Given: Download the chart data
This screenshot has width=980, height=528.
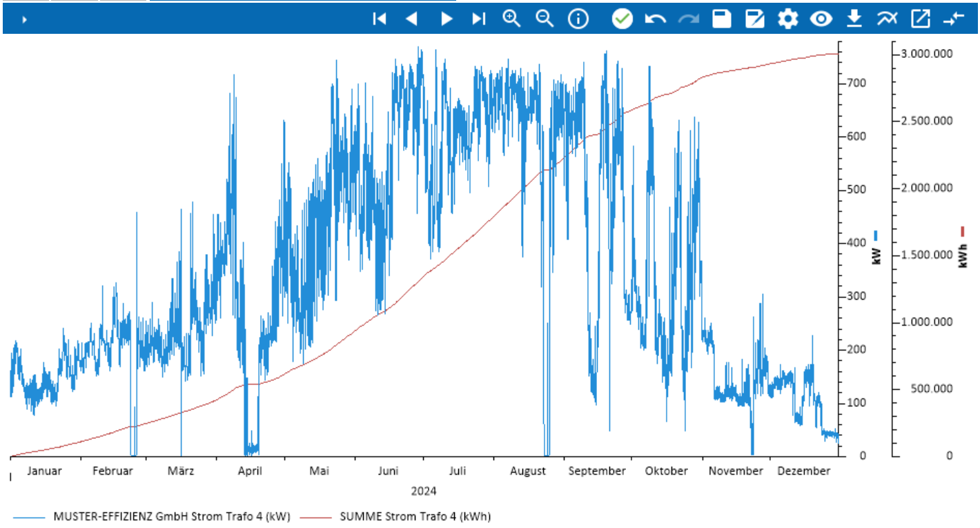Looking at the screenshot, I should pyautogui.click(x=854, y=19).
